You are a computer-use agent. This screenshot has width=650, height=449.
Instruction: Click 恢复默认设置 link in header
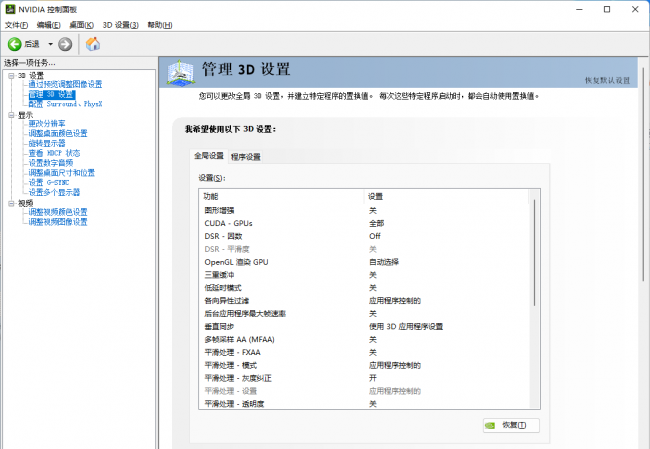coord(607,80)
